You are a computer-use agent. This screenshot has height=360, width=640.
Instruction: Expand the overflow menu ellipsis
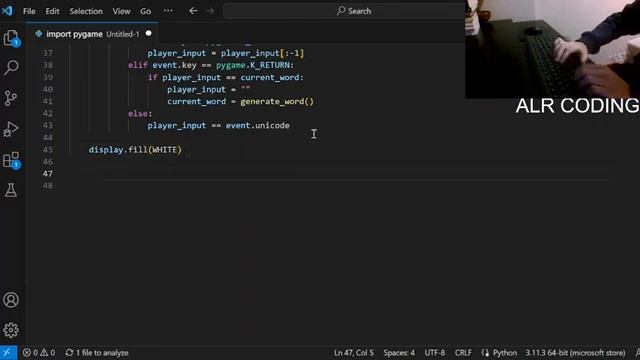[168, 11]
